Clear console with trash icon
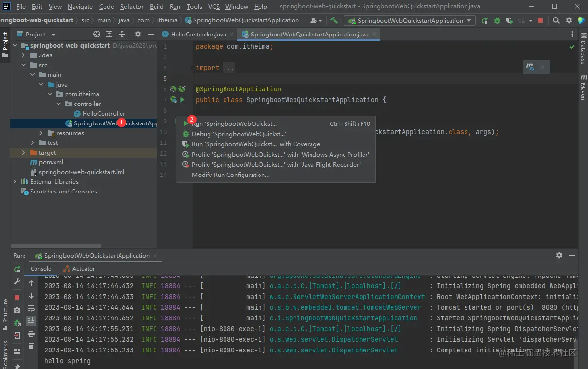 click(x=31, y=346)
